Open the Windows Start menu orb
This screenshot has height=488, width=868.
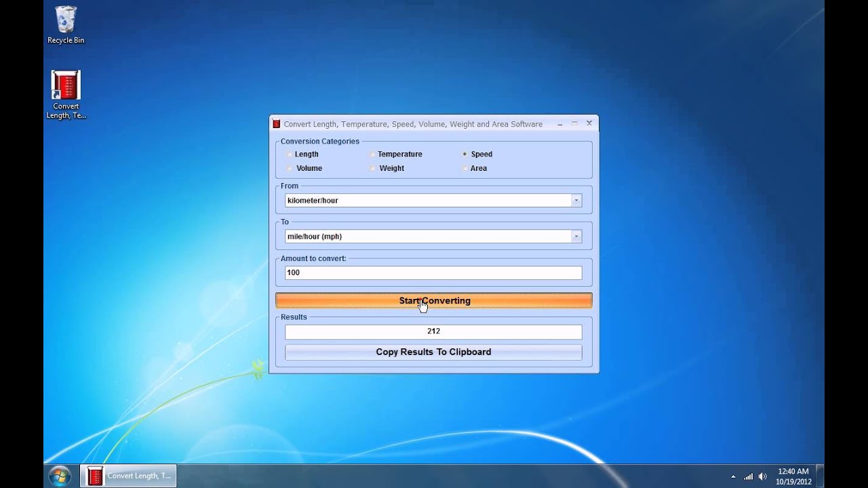(60, 476)
